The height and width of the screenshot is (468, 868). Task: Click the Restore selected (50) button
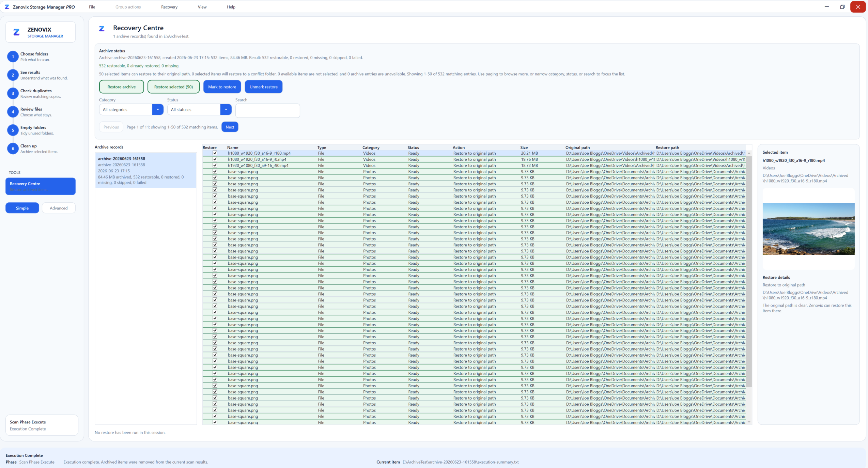[x=173, y=87]
